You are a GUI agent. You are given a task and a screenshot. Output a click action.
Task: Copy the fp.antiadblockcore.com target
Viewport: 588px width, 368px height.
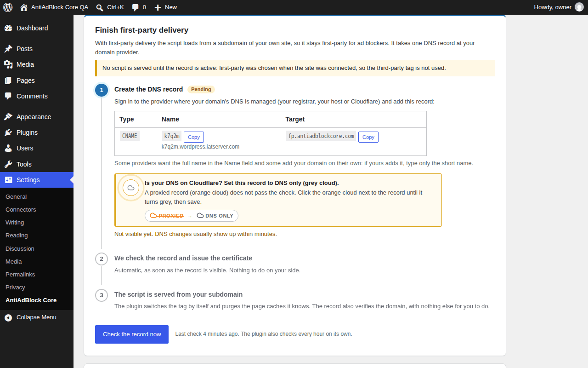tap(368, 137)
